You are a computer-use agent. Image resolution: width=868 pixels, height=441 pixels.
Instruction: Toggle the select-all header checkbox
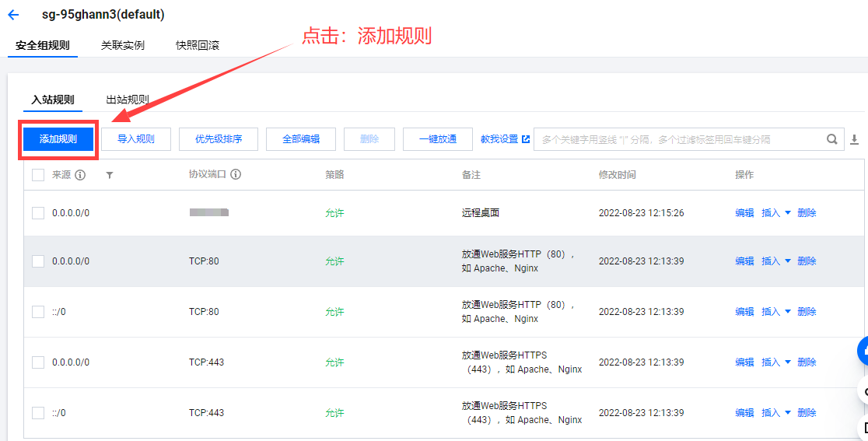[x=37, y=175]
